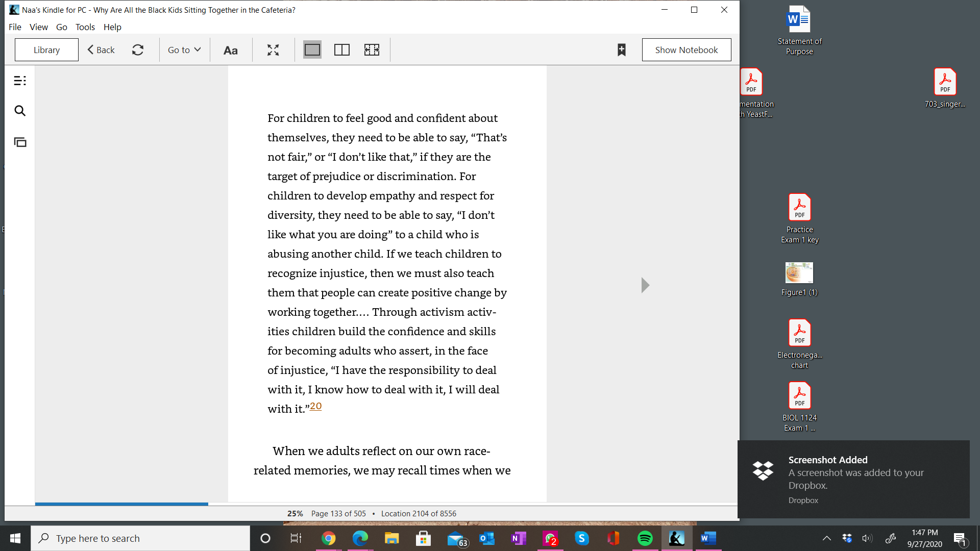Open font settings Aa

coord(231,50)
